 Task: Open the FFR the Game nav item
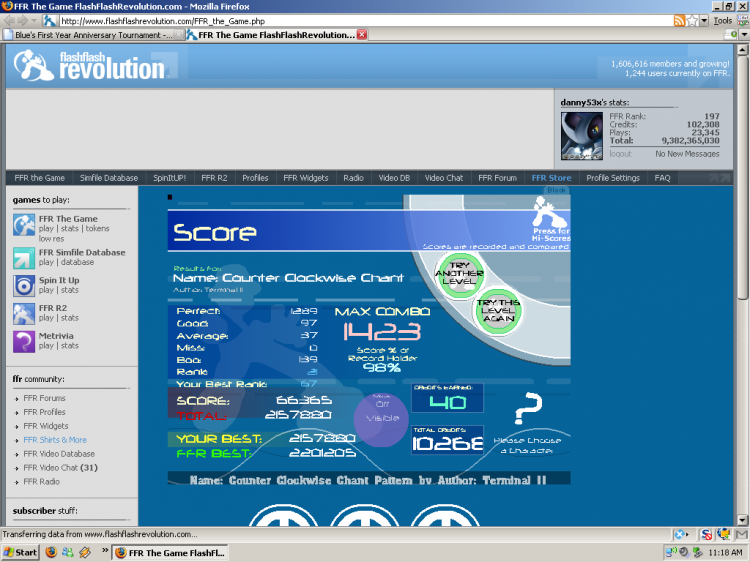[39, 178]
